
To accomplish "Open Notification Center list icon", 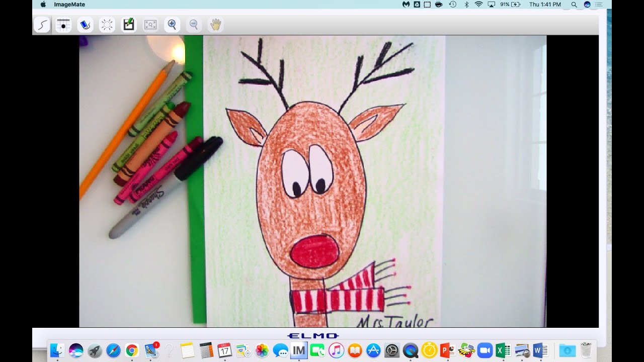I will click(x=599, y=4).
